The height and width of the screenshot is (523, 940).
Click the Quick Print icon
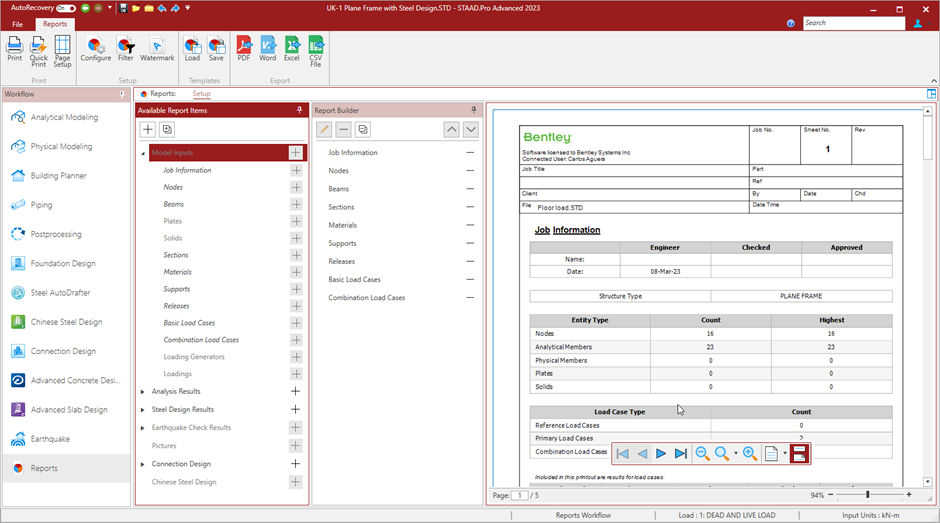point(38,51)
